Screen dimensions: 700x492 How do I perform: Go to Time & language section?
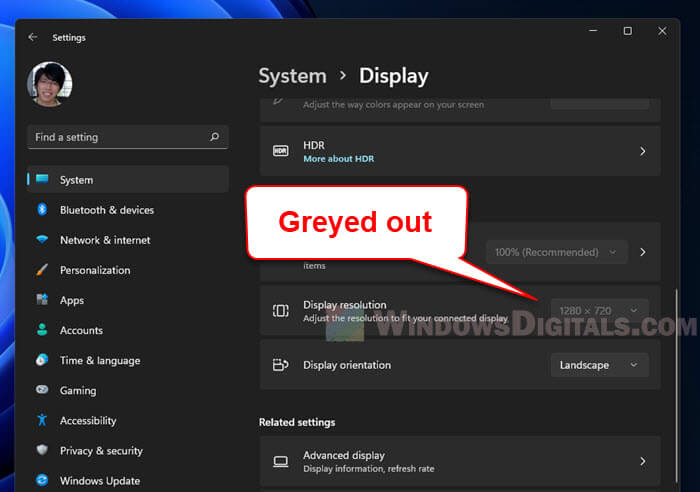99,360
